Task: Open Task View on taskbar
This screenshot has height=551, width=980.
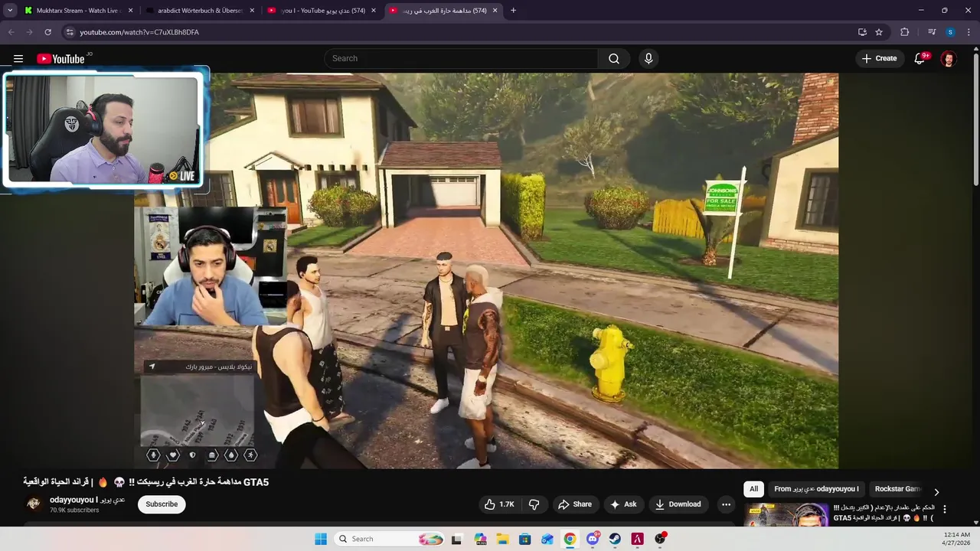Action: click(457, 539)
